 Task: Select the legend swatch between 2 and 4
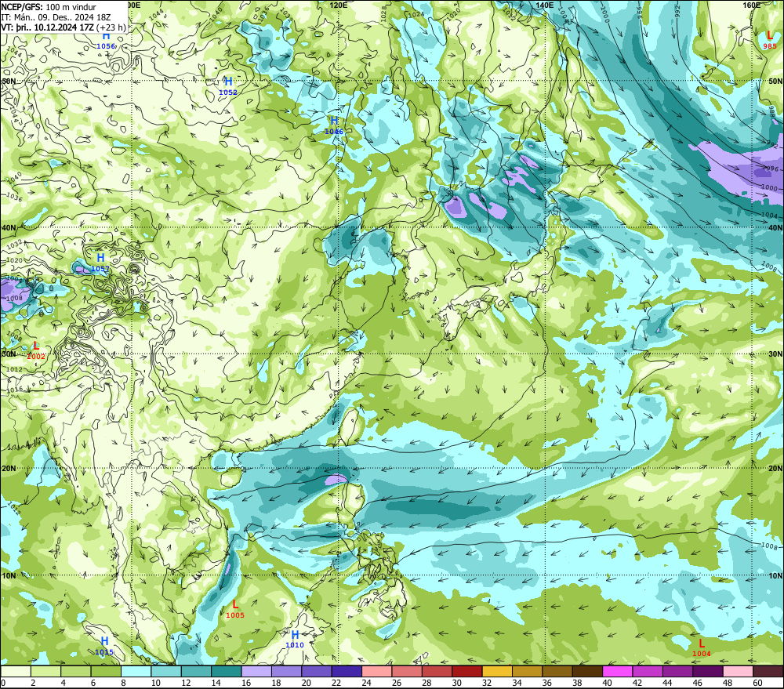click(46, 671)
